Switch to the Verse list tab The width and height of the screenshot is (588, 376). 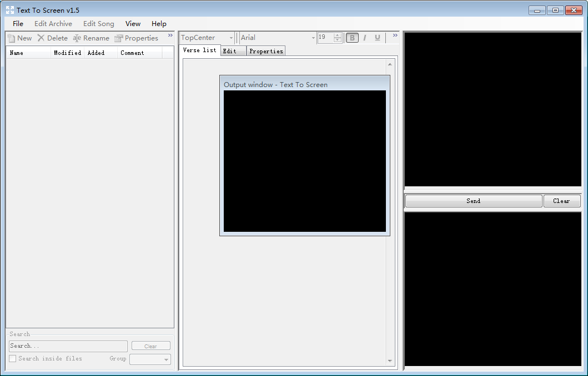[199, 50]
